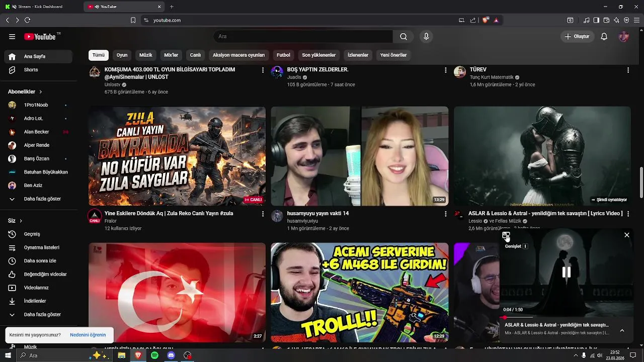Open options menu for TÜREV video
The image size is (644, 362).
(628, 70)
